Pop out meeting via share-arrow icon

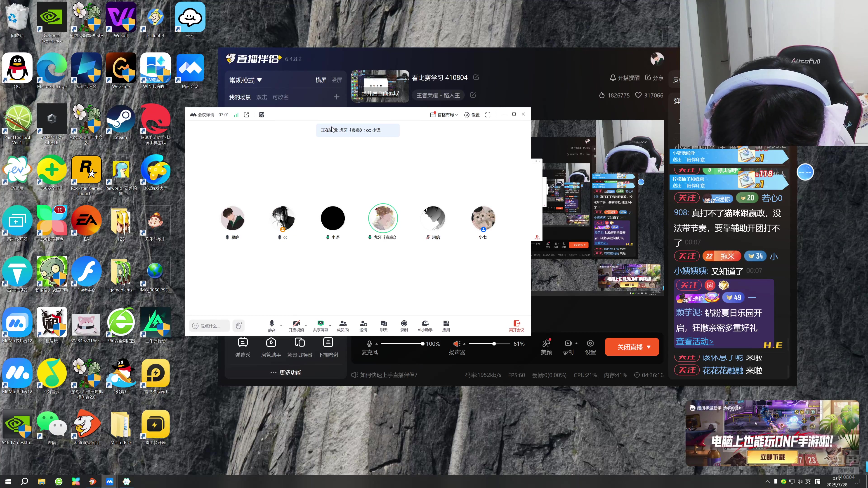tap(246, 115)
